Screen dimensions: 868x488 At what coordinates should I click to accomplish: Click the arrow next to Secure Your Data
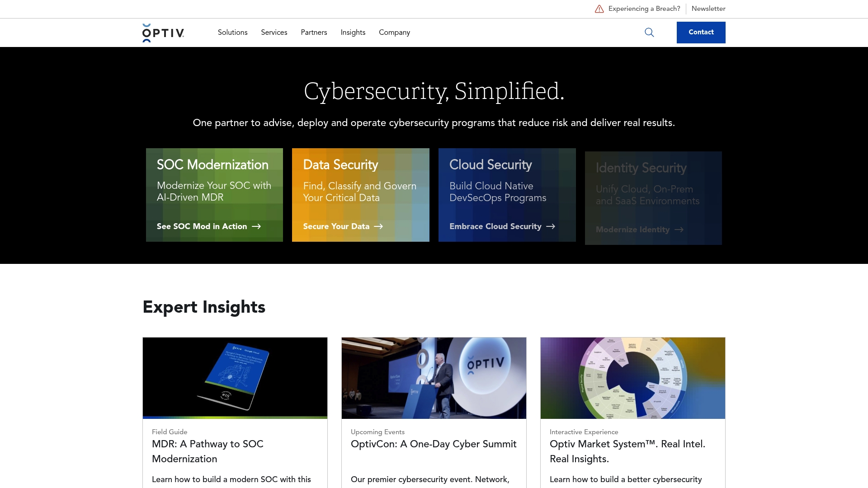point(378,226)
